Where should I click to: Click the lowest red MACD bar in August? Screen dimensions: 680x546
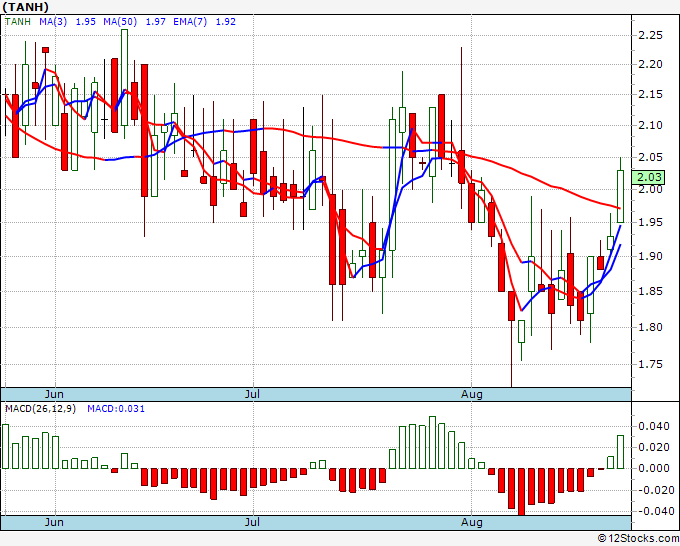521,492
